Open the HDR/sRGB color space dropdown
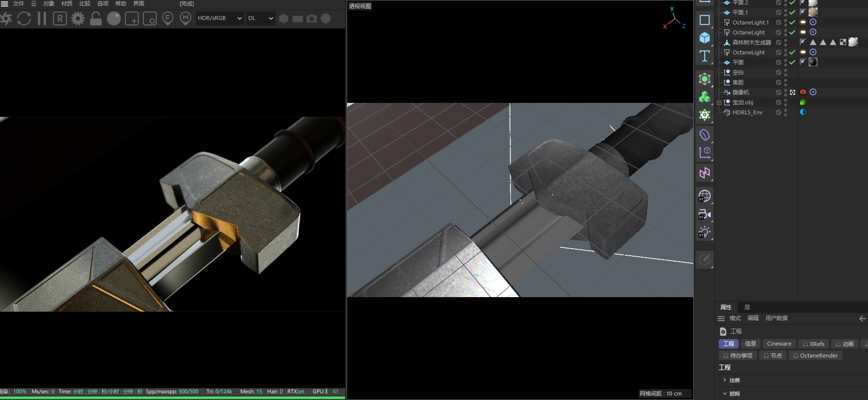This screenshot has height=400, width=868. coord(219,18)
